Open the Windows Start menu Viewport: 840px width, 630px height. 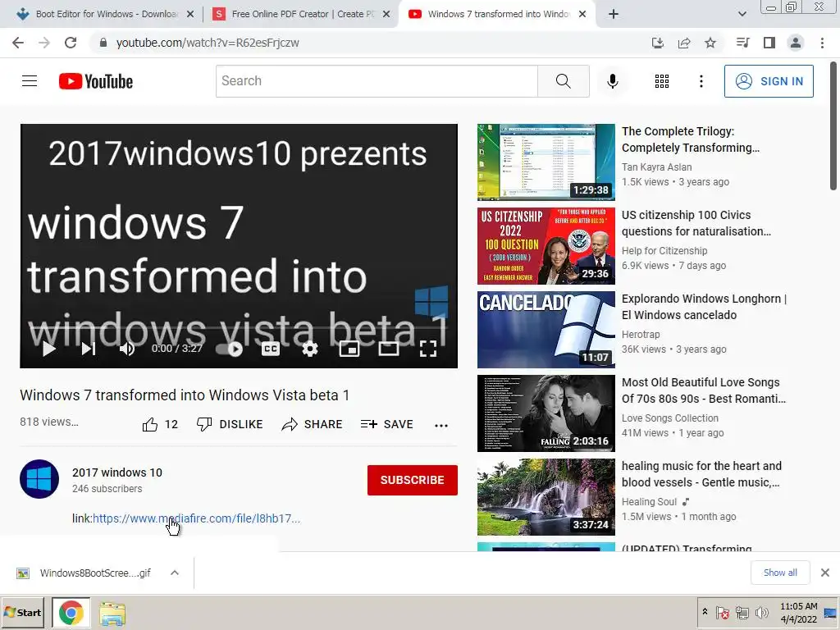tap(22, 613)
